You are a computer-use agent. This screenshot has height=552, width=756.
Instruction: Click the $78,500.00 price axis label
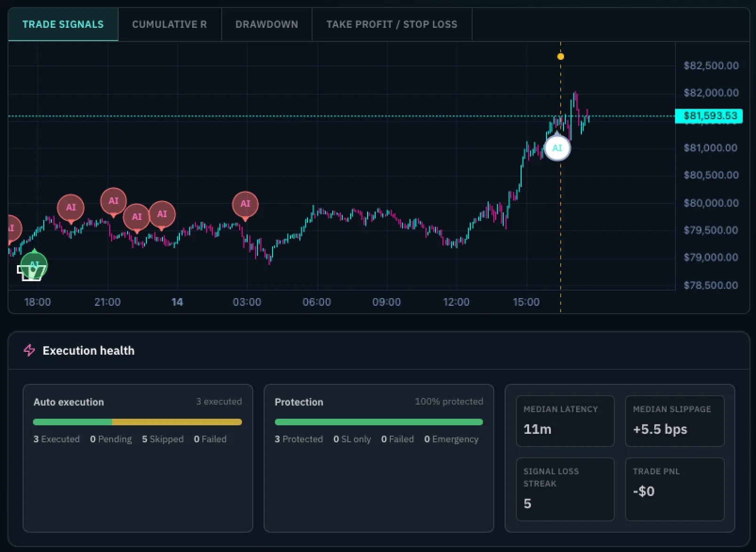coord(711,285)
